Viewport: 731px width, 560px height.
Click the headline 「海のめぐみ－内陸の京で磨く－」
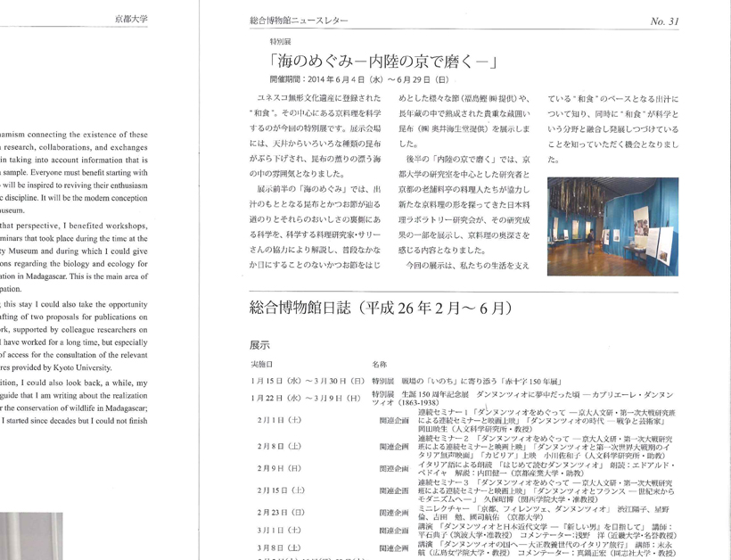point(382,61)
